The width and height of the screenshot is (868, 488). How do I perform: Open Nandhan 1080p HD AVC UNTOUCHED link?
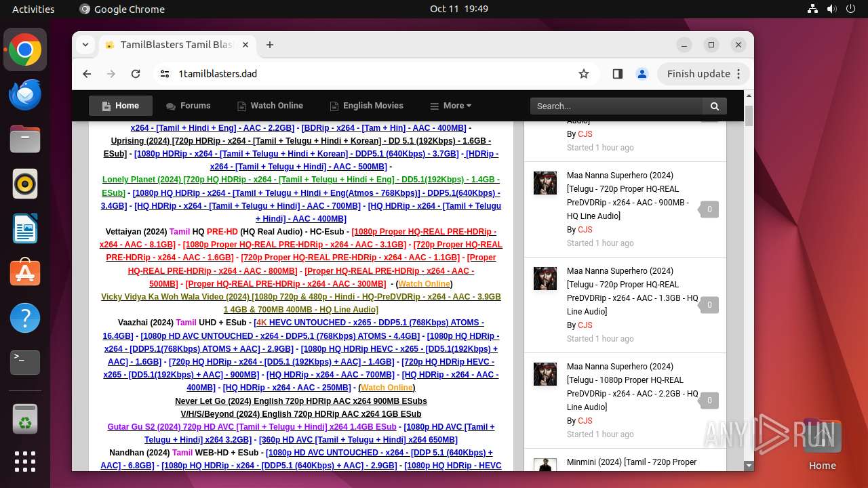tap(297, 460)
